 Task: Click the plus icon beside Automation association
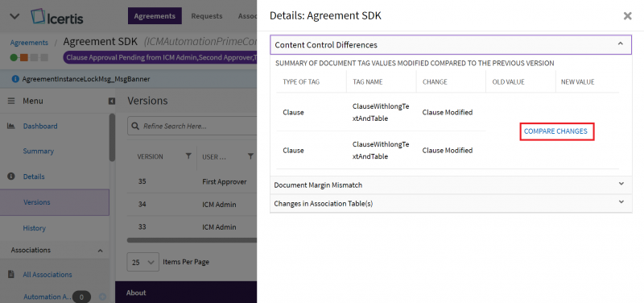coord(102,297)
